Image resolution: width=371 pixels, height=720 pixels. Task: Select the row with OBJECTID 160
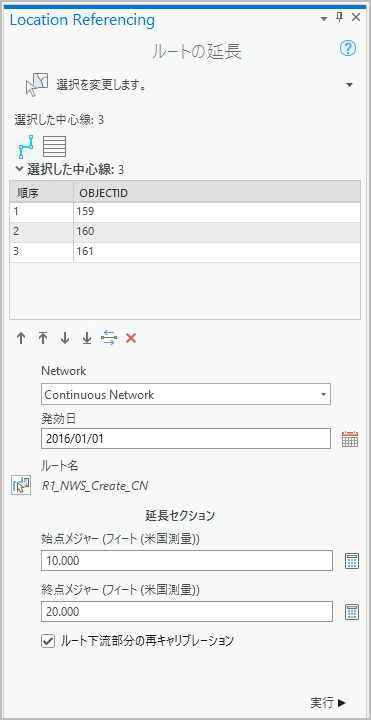[185, 232]
